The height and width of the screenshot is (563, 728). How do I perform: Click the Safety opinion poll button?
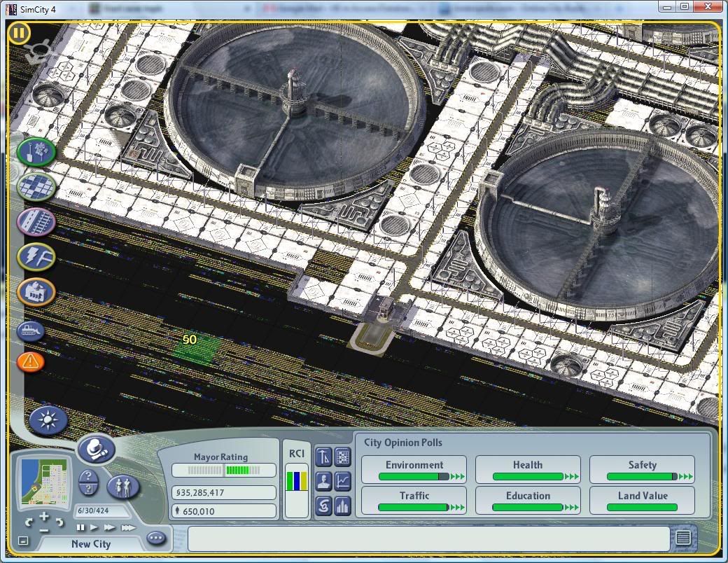click(x=642, y=470)
